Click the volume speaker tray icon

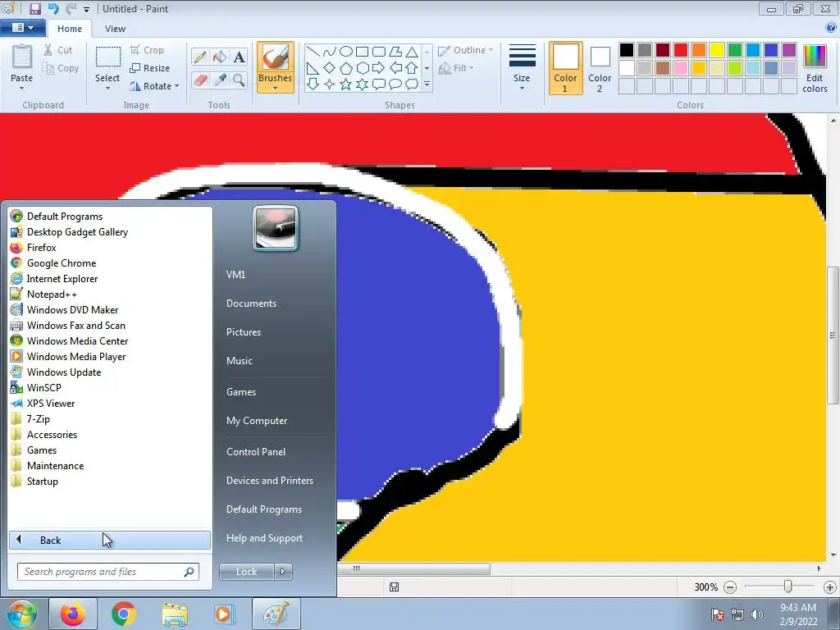[757, 614]
